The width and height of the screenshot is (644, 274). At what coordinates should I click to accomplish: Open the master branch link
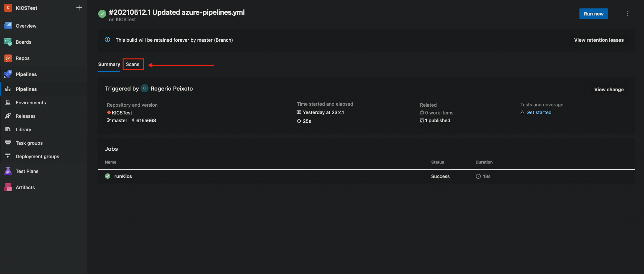[119, 121]
